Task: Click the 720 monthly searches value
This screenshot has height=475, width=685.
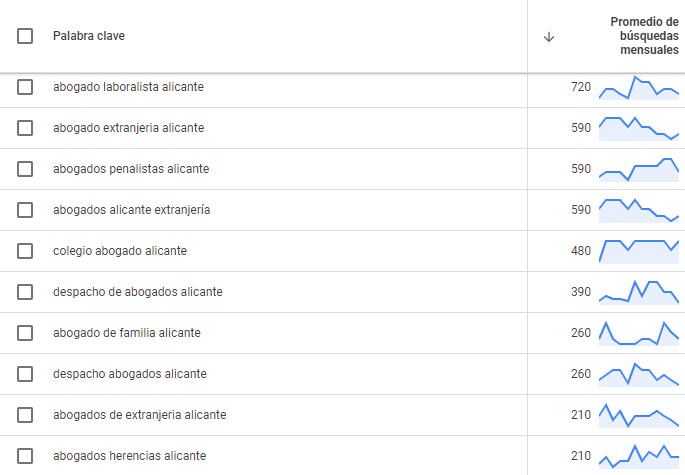Action: (581, 87)
